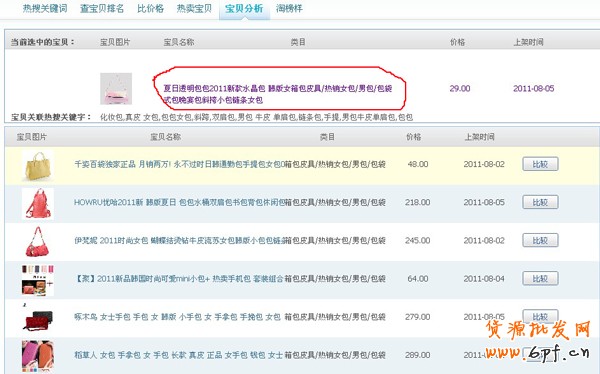The image size is (600, 374).
Task: Click the 啄木鸟 clutch thumbnail
Action: 38,318
